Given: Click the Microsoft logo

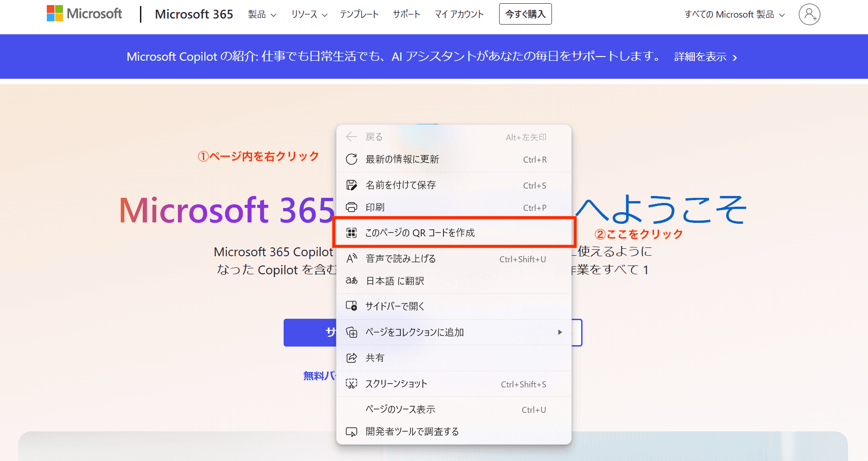Looking at the screenshot, I should pyautogui.click(x=84, y=13).
